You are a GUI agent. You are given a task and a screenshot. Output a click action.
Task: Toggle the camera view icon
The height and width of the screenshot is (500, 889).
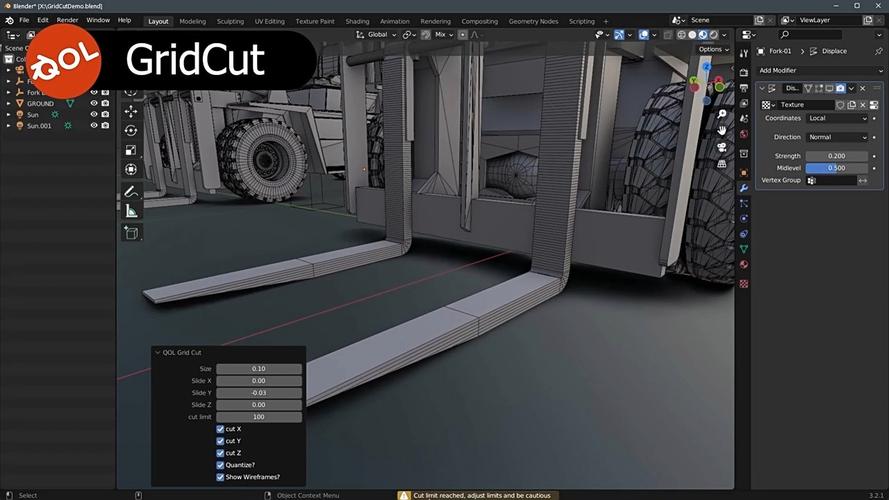[x=722, y=147]
